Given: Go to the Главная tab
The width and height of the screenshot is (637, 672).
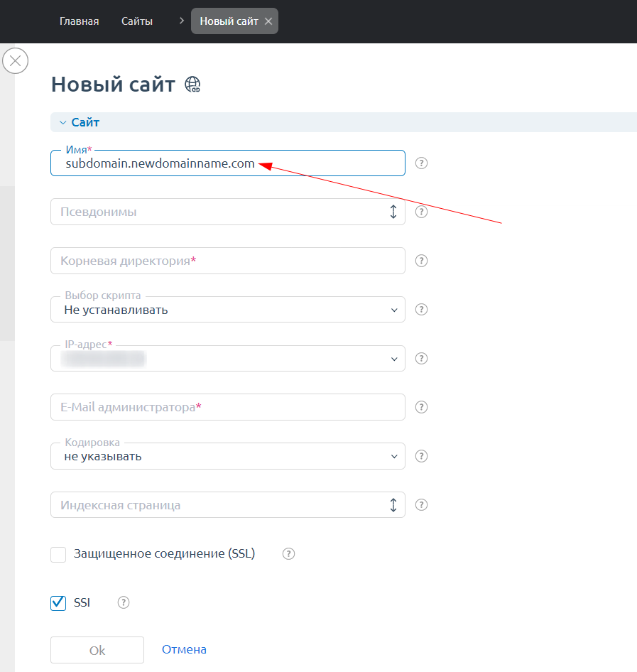Looking at the screenshot, I should [x=79, y=21].
